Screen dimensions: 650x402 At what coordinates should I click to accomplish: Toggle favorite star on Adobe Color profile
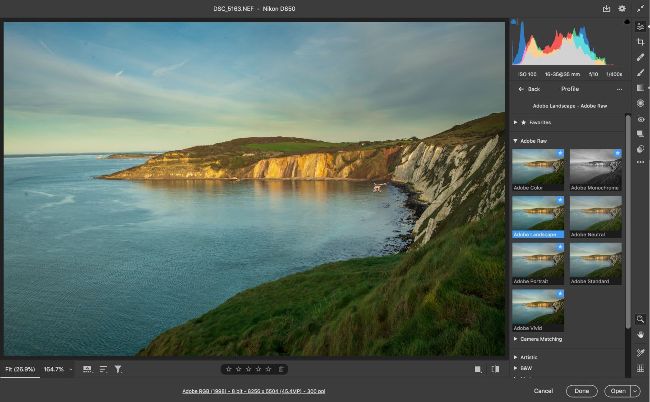click(x=560, y=153)
